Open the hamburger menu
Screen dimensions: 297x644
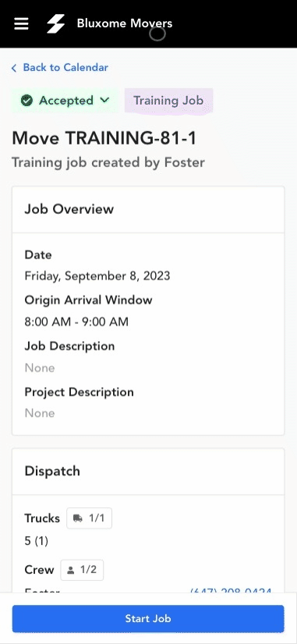pos(21,23)
